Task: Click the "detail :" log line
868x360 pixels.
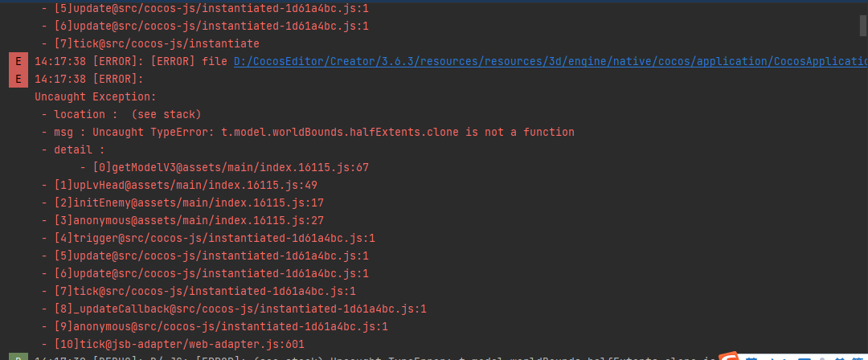Action: [73, 149]
